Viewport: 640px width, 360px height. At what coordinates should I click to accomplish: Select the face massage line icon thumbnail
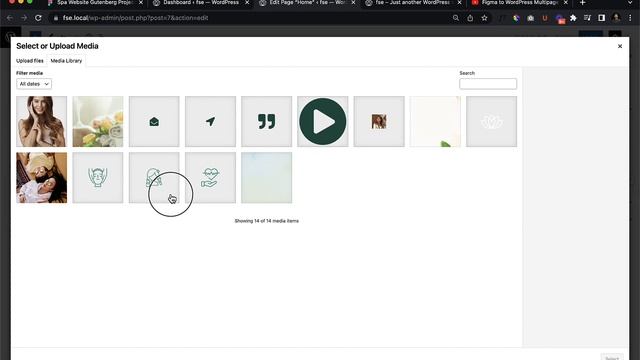point(98,178)
